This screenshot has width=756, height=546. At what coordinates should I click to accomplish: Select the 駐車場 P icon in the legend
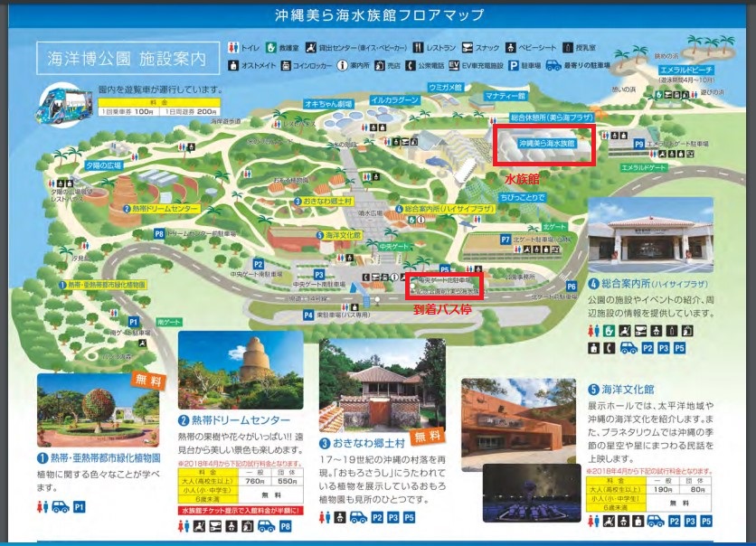point(513,65)
